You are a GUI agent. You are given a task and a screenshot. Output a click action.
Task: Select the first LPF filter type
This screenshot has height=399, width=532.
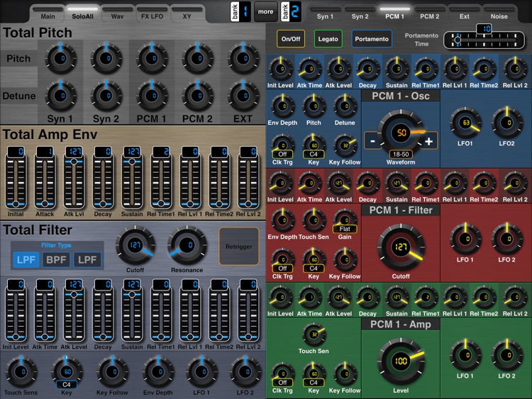[26, 259]
